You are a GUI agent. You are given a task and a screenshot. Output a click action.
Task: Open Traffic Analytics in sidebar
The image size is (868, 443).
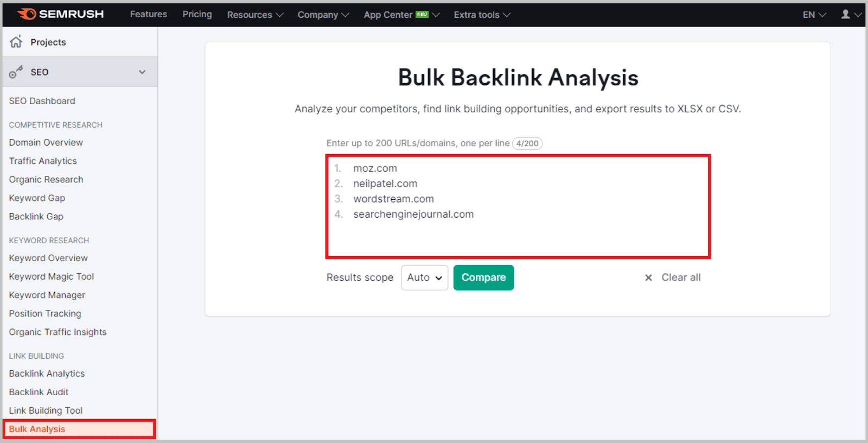click(x=43, y=161)
